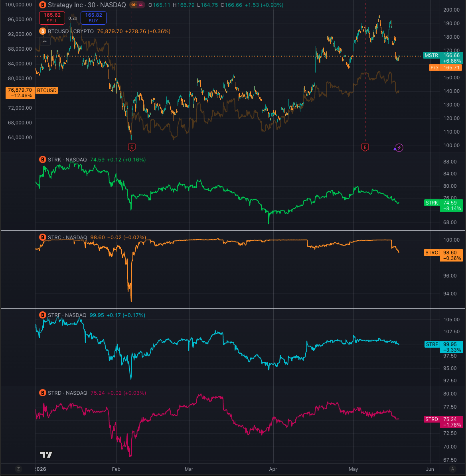Click the BUY 165.82 button

(94, 18)
